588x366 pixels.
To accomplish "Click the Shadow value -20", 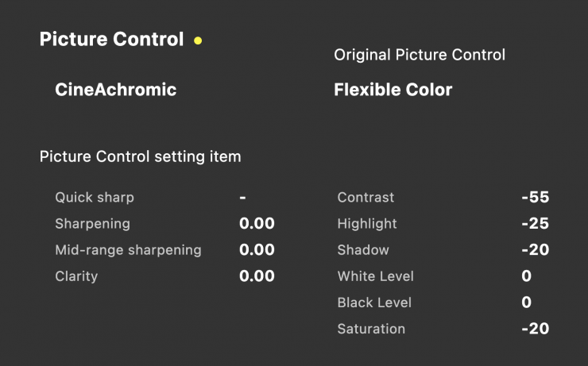I will pyautogui.click(x=535, y=250).
